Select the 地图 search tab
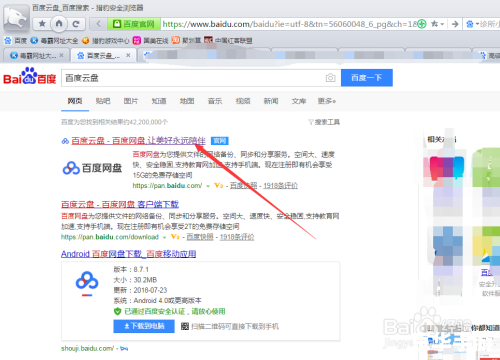 [187, 101]
